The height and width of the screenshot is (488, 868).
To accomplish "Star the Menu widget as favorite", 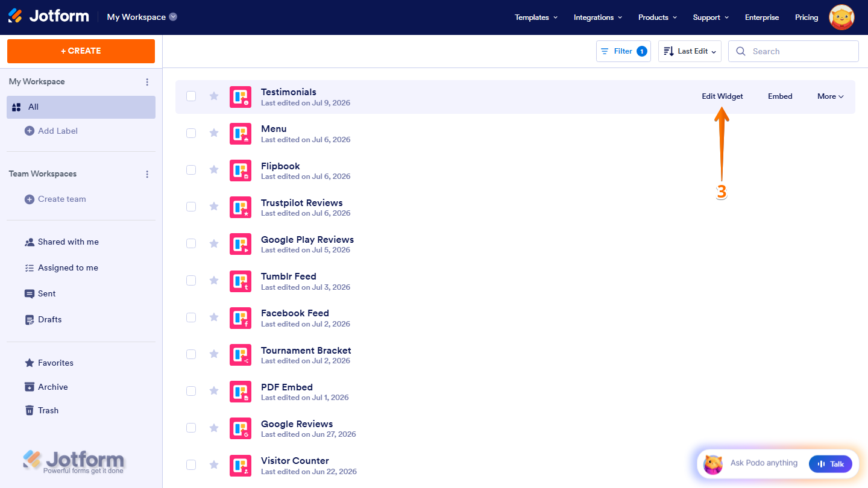I will [214, 133].
